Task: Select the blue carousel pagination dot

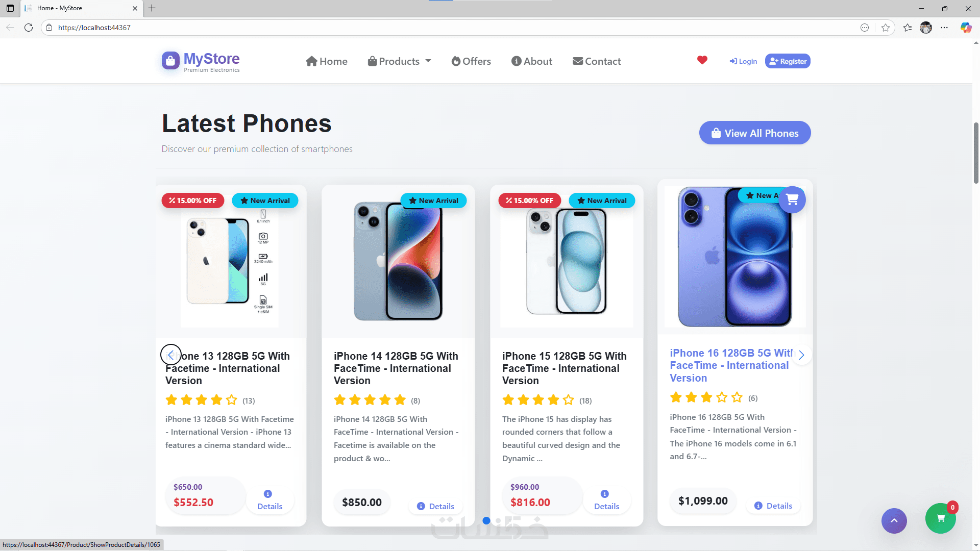Action: pos(486,520)
